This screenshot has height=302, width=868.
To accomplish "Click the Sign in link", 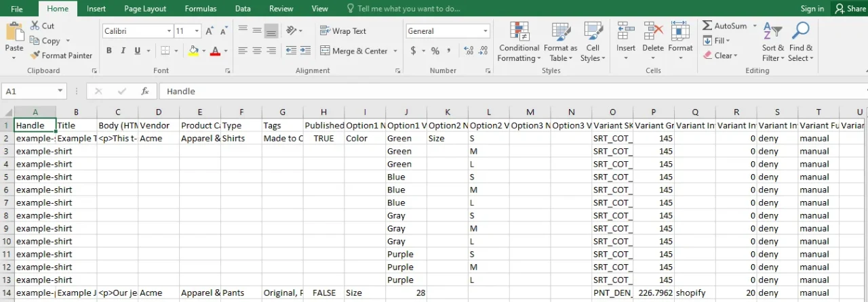I will point(812,9).
